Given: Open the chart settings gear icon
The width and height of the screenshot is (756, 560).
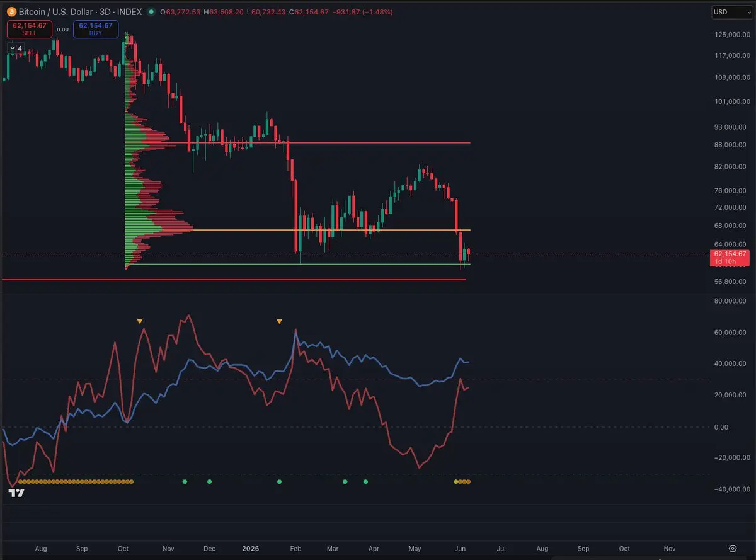Looking at the screenshot, I should pos(733,549).
